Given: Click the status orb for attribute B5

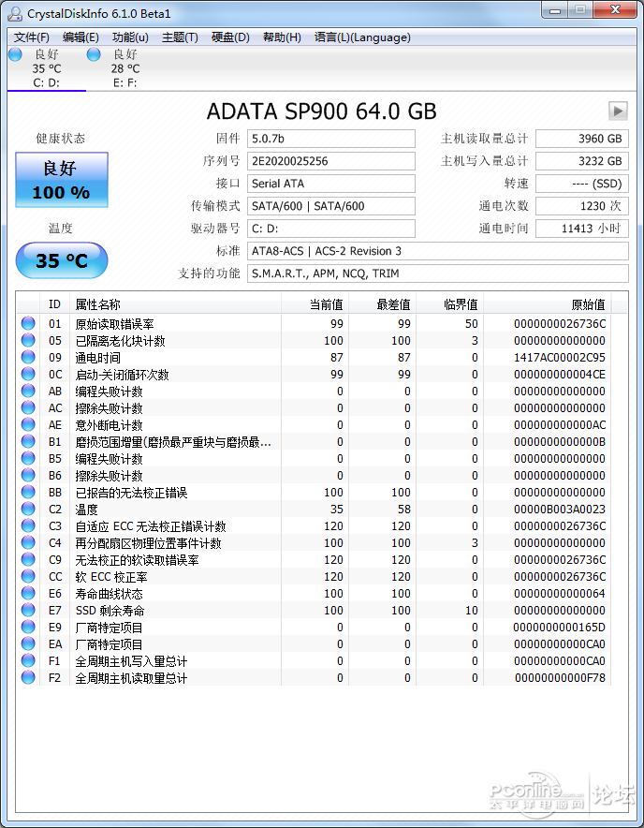Looking at the screenshot, I should pos(28,458).
